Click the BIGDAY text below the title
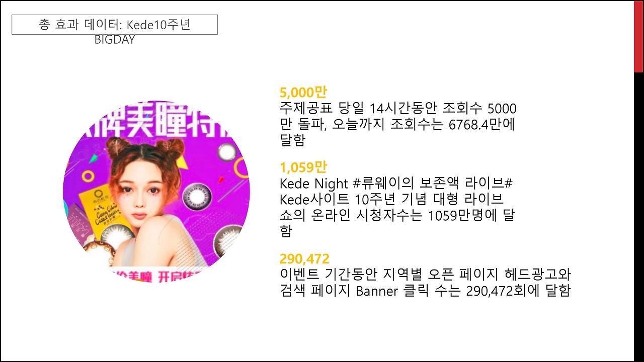The width and height of the screenshot is (644, 362). [115, 40]
